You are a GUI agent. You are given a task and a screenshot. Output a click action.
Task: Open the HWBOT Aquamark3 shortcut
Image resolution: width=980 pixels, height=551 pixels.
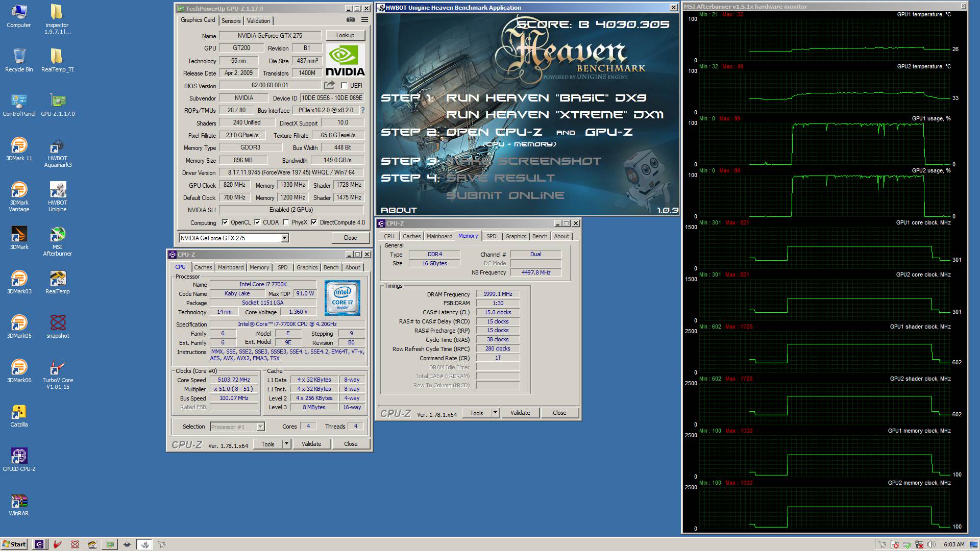(58, 153)
